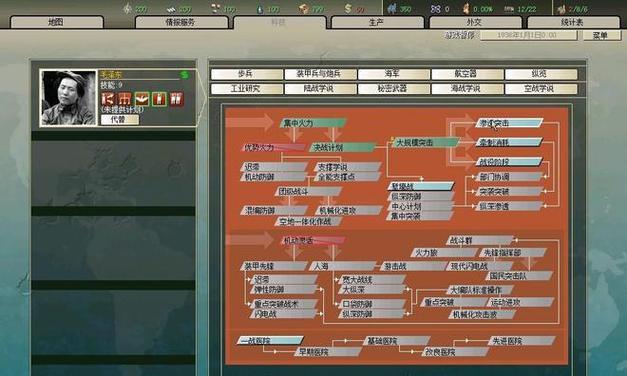Viewport: 627px width, 376px height.
Task: Click the wing-shaped skill icon in the row
Action: tap(142, 99)
